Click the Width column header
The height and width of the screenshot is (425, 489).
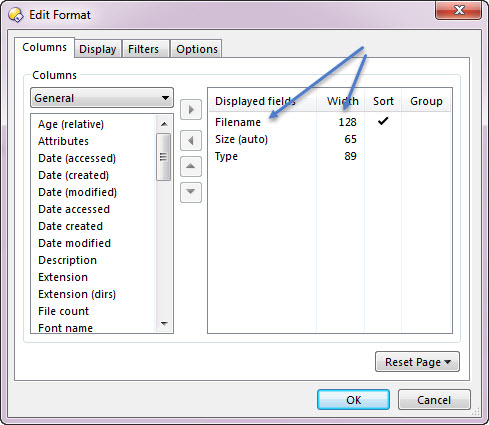pos(341,101)
